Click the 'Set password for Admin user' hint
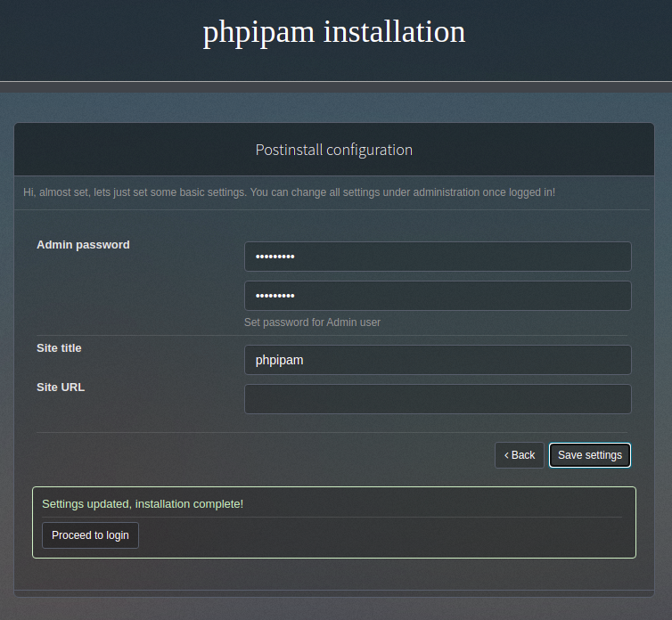 [x=312, y=322]
